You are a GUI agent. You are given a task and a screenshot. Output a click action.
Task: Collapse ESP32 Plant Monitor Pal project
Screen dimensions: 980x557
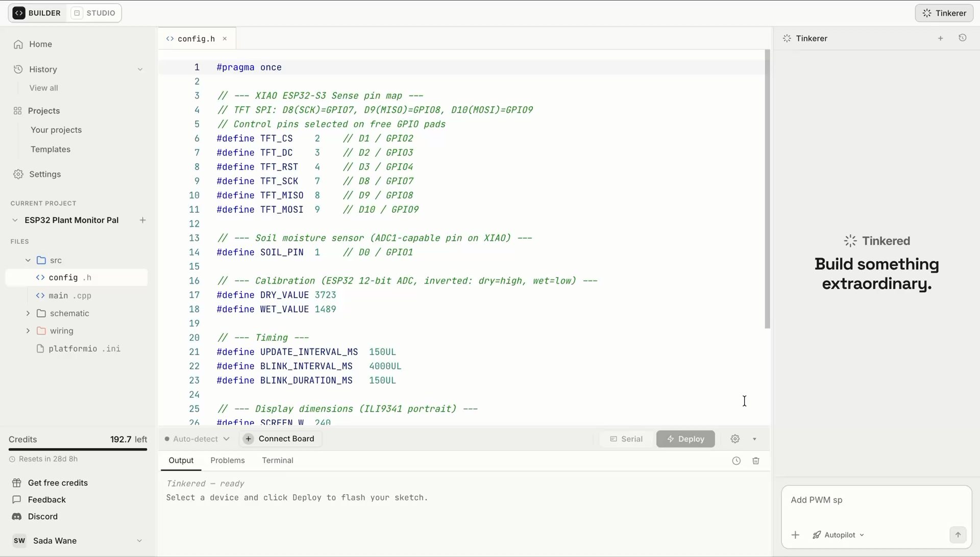(x=15, y=220)
